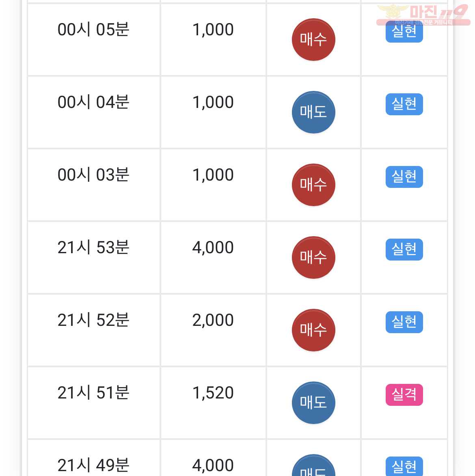Click the 실현 badge for 21시 53분
The width and height of the screenshot is (475, 476).
(404, 249)
